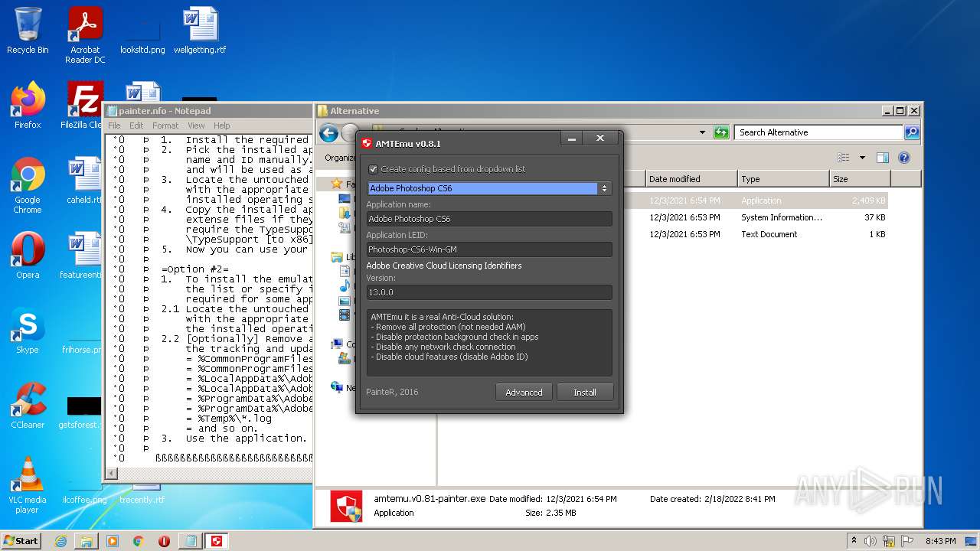Image resolution: width=980 pixels, height=551 pixels.
Task: Select wellgetting.rtf desktop file
Action: click(200, 31)
